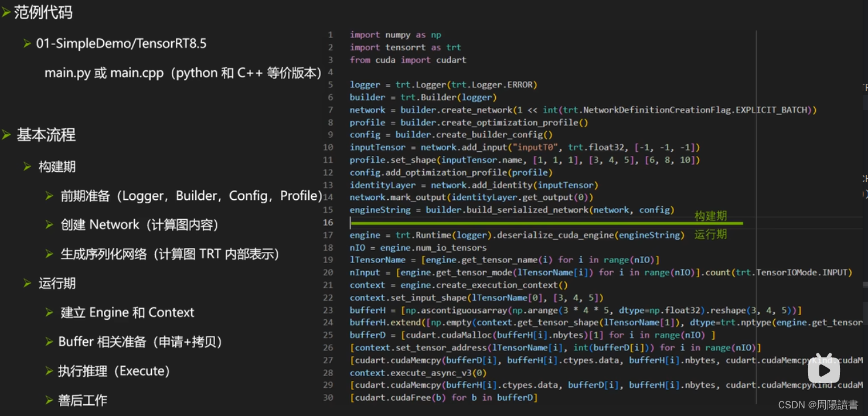Viewport: 868px width, 416px height.
Task: Click the bullet "生成序列化网络（计算图 TRT 内部表示）"
Action: click(x=171, y=254)
